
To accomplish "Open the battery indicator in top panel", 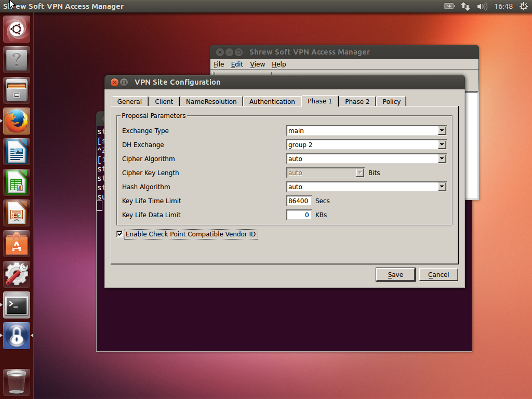I will click(x=449, y=6).
